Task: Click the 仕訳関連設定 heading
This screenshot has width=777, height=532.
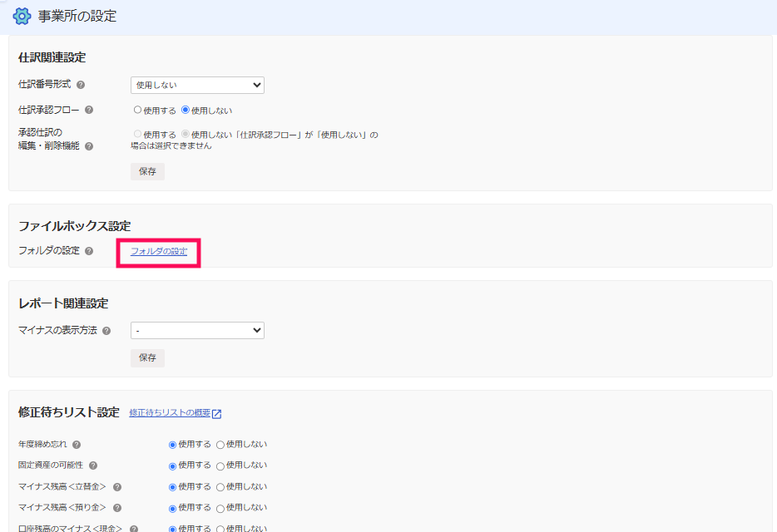Action: [52, 57]
